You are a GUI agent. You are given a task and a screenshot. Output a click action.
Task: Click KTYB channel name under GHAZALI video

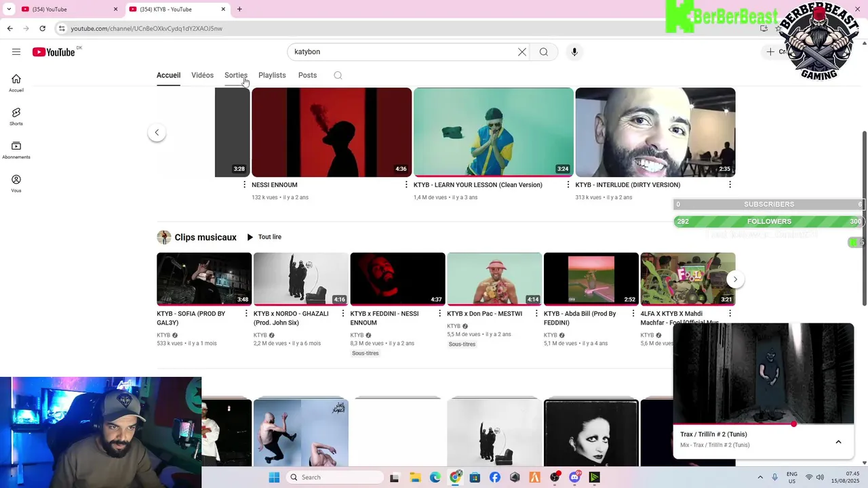tap(260, 335)
